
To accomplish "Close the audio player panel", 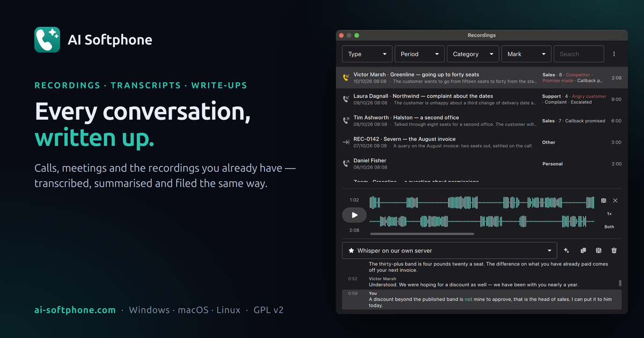I will point(616,200).
